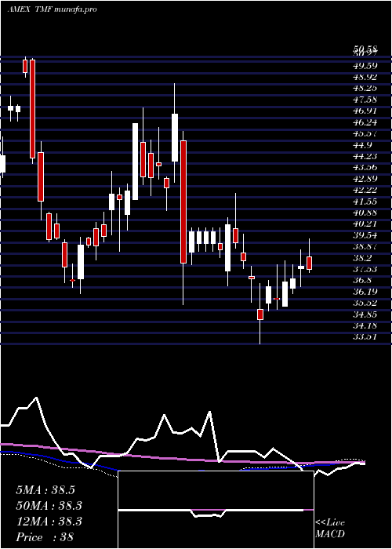Click the 46.91 price axis label
The height and width of the screenshot is (549, 392).
point(365,111)
